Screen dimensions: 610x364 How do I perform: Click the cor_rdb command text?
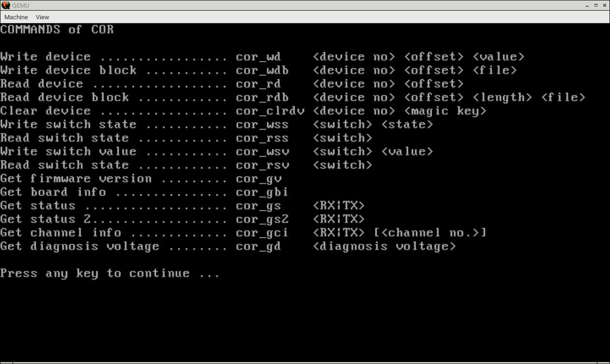tap(262, 98)
